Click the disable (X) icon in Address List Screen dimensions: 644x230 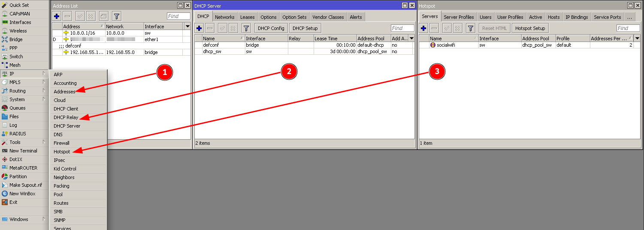pyautogui.click(x=91, y=16)
